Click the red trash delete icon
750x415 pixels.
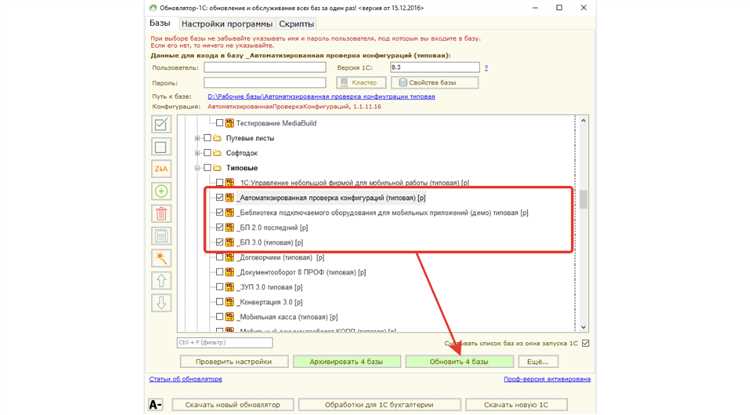click(x=161, y=214)
